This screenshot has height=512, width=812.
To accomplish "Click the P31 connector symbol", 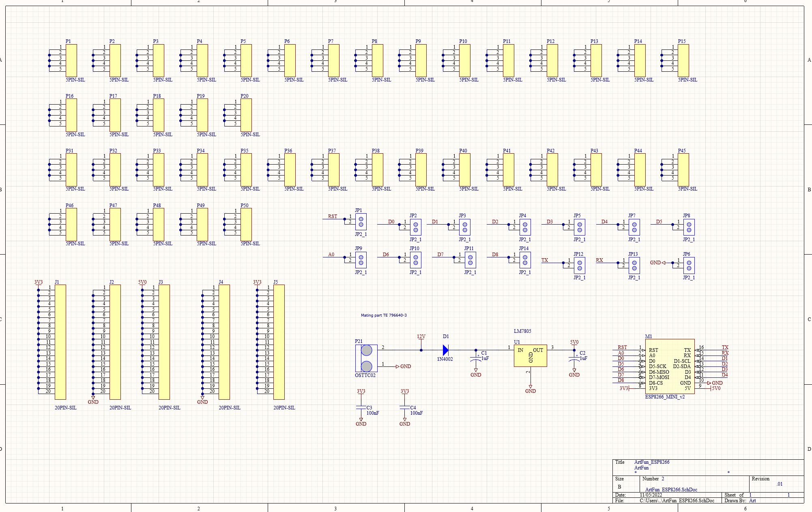I will (x=71, y=170).
